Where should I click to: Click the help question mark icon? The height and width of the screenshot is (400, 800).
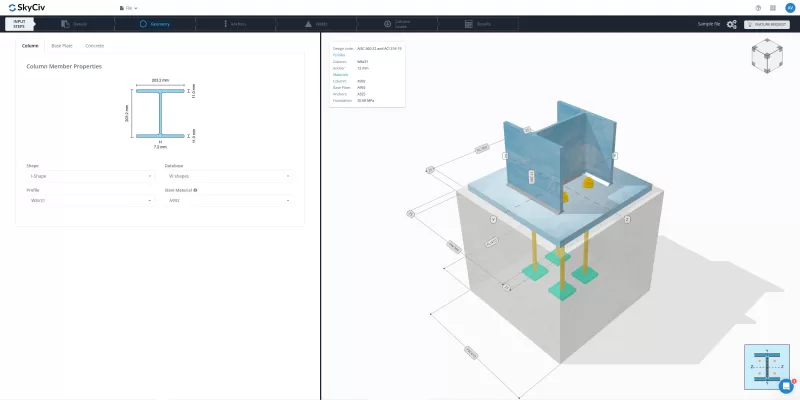click(x=758, y=8)
